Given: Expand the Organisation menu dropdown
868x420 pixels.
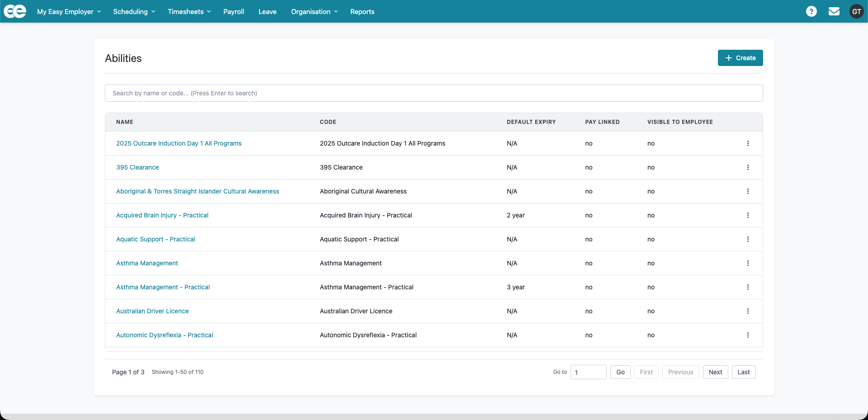Looking at the screenshot, I should point(315,12).
